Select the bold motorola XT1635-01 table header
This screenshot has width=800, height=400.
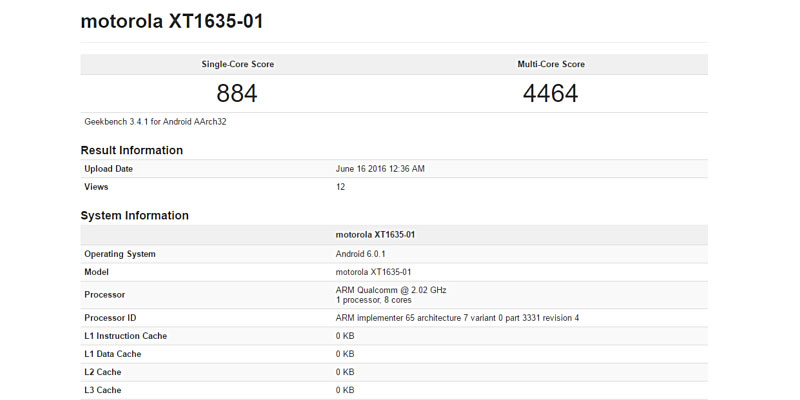375,235
